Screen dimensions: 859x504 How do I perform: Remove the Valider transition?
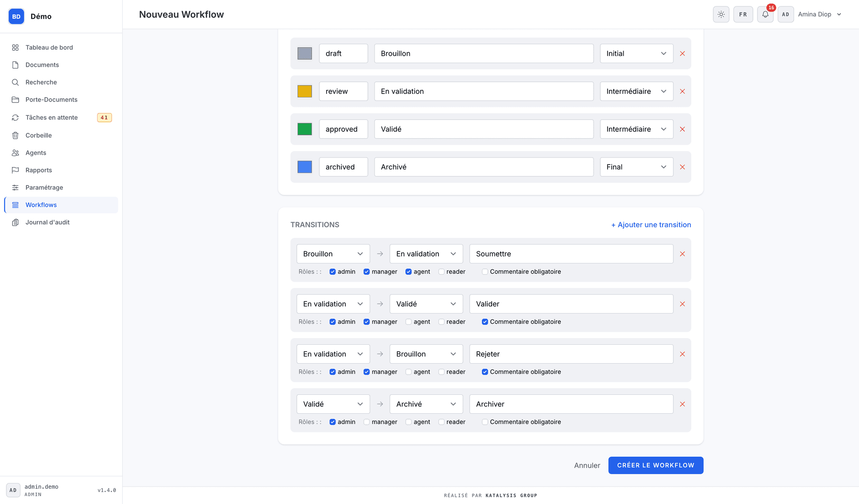click(x=682, y=304)
